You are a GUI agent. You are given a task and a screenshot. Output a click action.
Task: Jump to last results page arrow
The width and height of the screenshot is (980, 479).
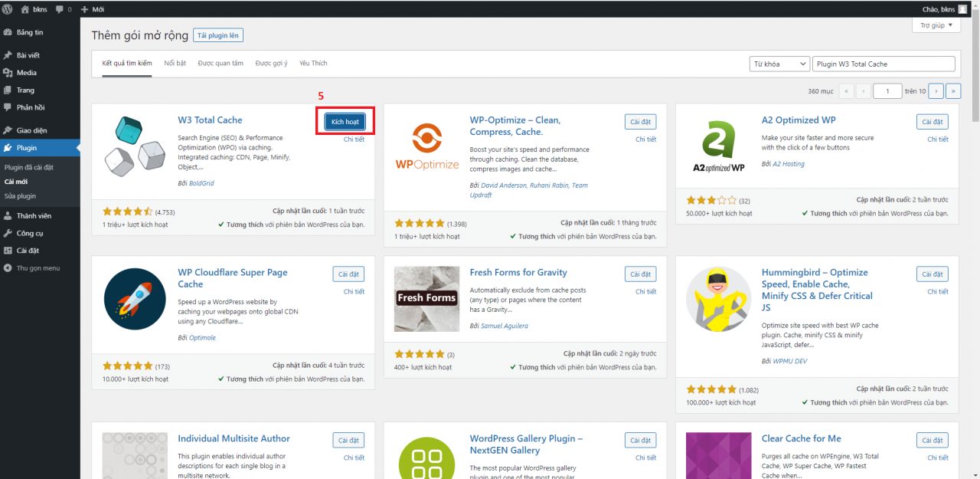[953, 91]
